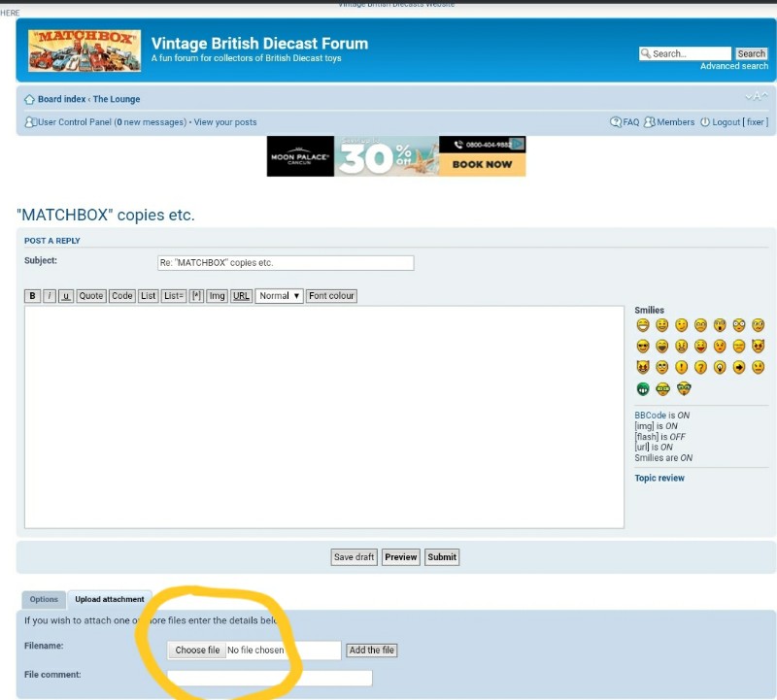Focus the File comment input field

270,678
